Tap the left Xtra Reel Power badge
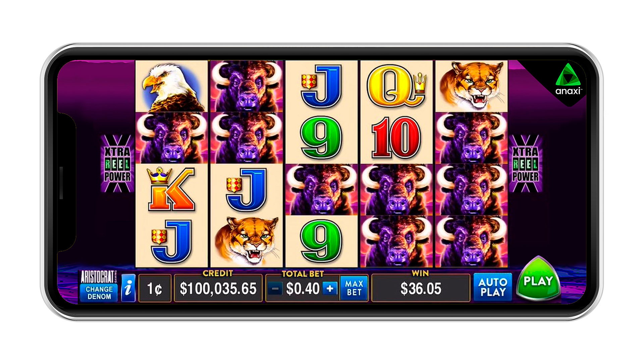The height and width of the screenshot is (362, 644). (x=117, y=164)
